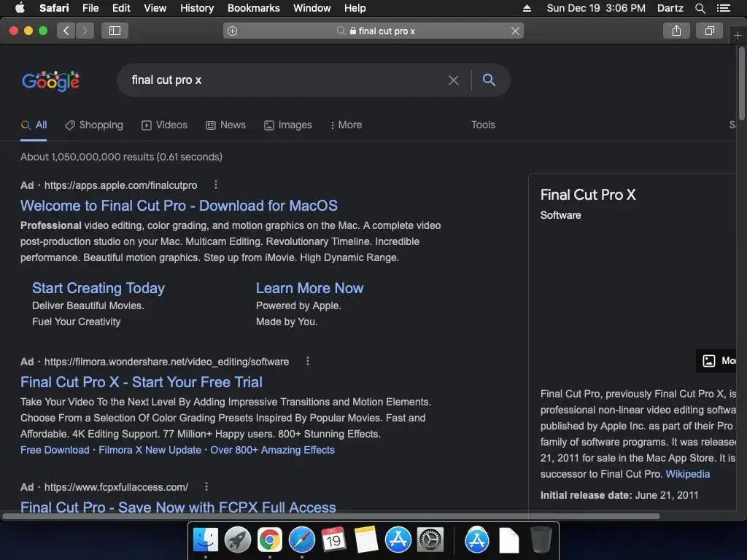Viewport: 747px width, 560px height.
Task: Open a new tab with plus button
Action: (738, 35)
